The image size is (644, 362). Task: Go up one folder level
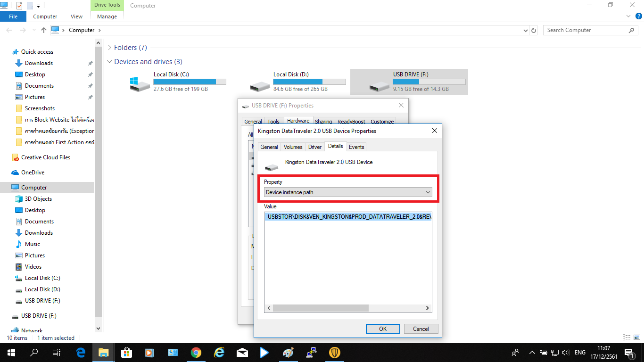point(44,30)
